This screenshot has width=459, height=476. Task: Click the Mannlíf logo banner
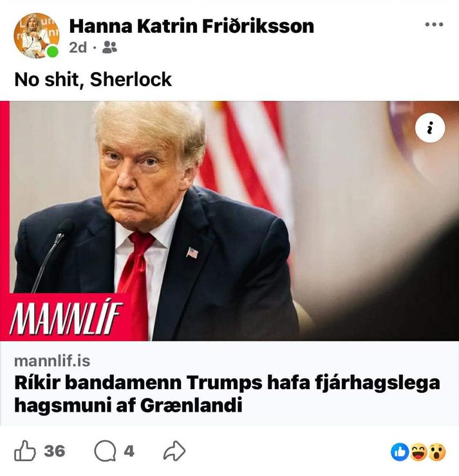(66, 318)
